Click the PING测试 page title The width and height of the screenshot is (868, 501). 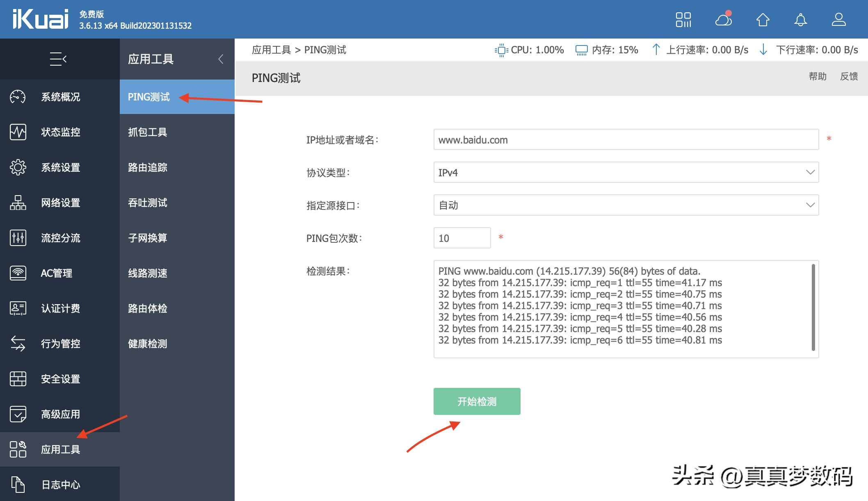pyautogui.click(x=276, y=78)
